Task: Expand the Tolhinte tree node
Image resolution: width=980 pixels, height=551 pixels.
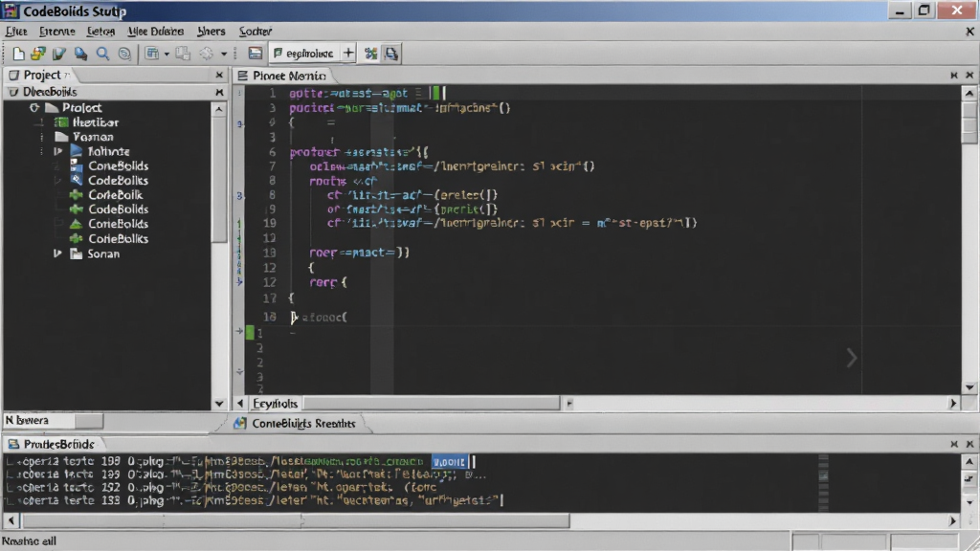Action: [57, 151]
